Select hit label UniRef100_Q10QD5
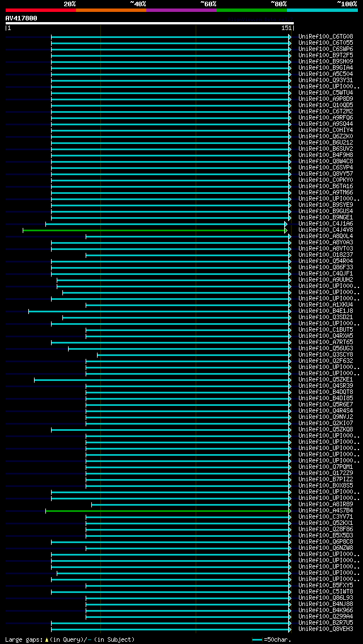 [x=326, y=105]
